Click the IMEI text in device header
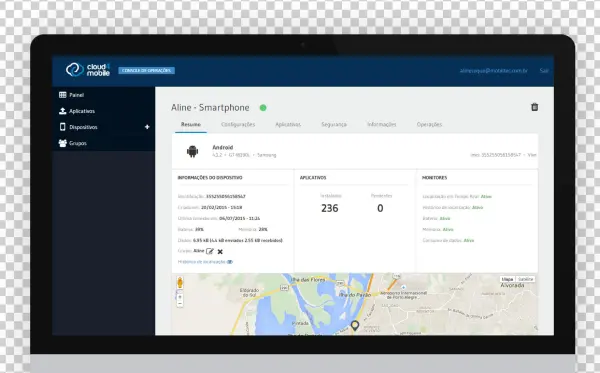This screenshot has height=373, width=600. coord(496,155)
